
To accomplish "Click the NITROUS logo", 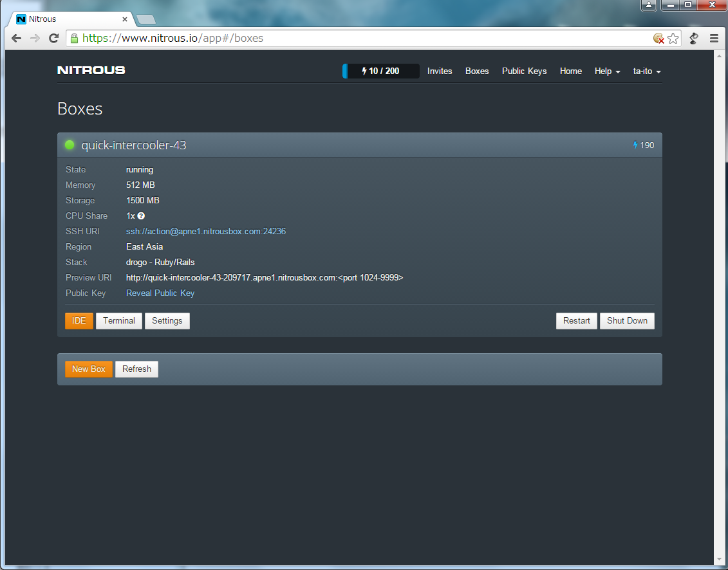I will point(91,70).
